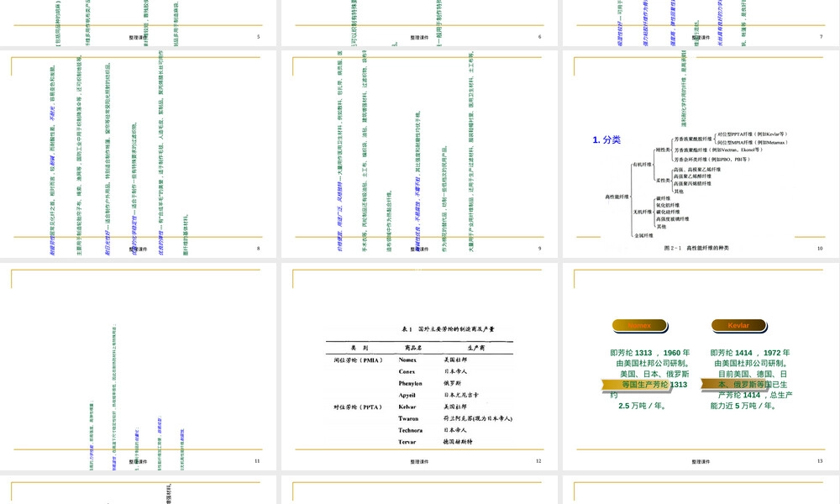Click the "1. 分类" heading on slide 10

606,139
